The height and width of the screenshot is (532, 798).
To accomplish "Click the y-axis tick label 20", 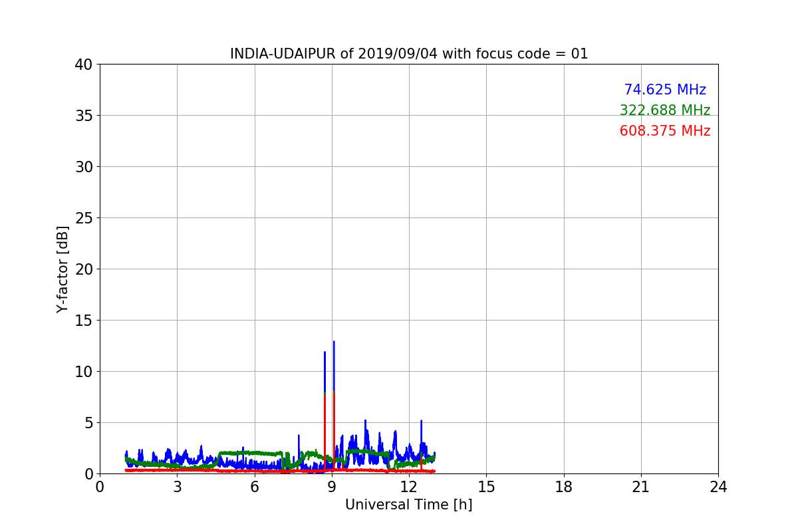I will tap(83, 269).
